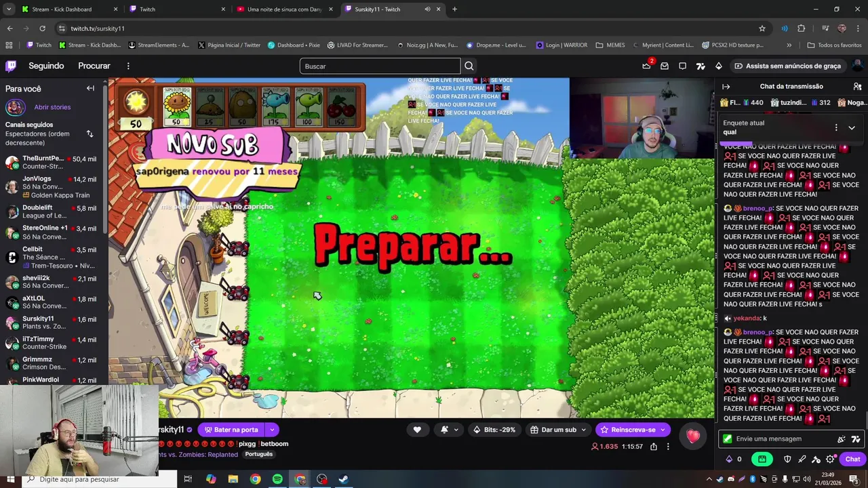Open channel points balance icon in chat
The height and width of the screenshot is (488, 868).
pyautogui.click(x=730, y=459)
